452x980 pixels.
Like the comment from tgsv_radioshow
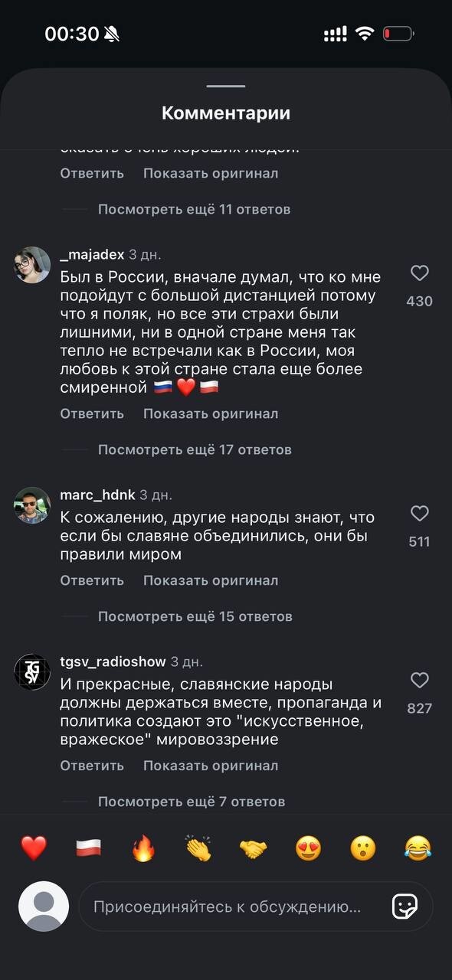pyautogui.click(x=419, y=678)
